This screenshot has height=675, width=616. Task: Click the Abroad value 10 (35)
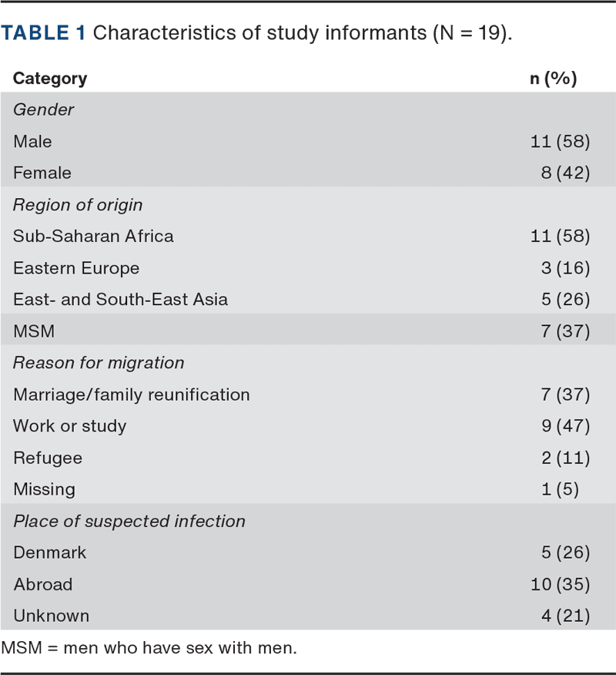pyautogui.click(x=560, y=584)
